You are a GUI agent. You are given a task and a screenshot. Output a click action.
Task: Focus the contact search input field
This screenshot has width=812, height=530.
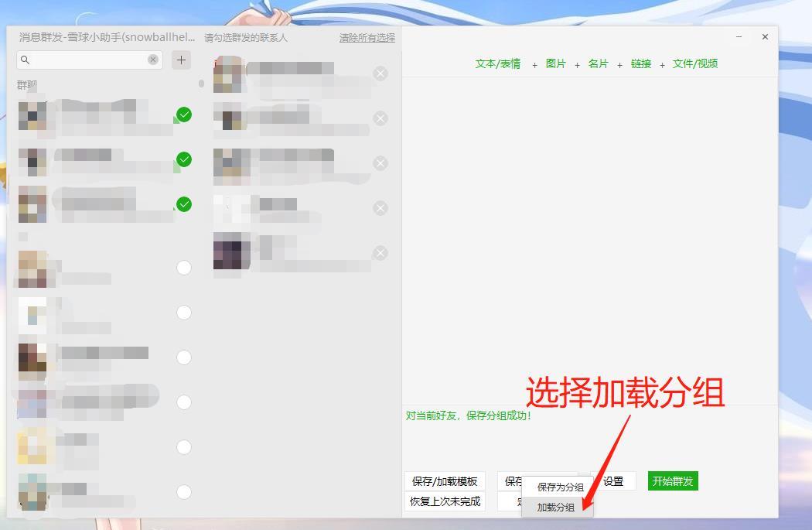(x=90, y=60)
